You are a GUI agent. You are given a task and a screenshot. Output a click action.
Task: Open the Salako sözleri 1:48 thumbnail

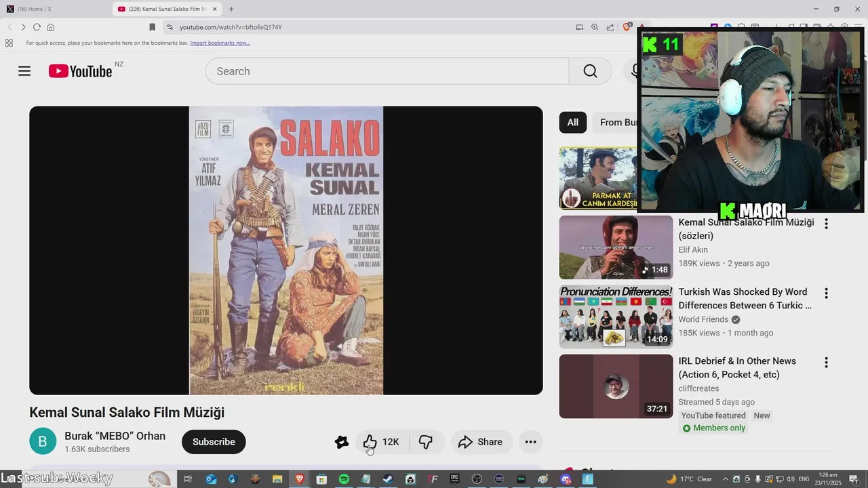tap(616, 247)
